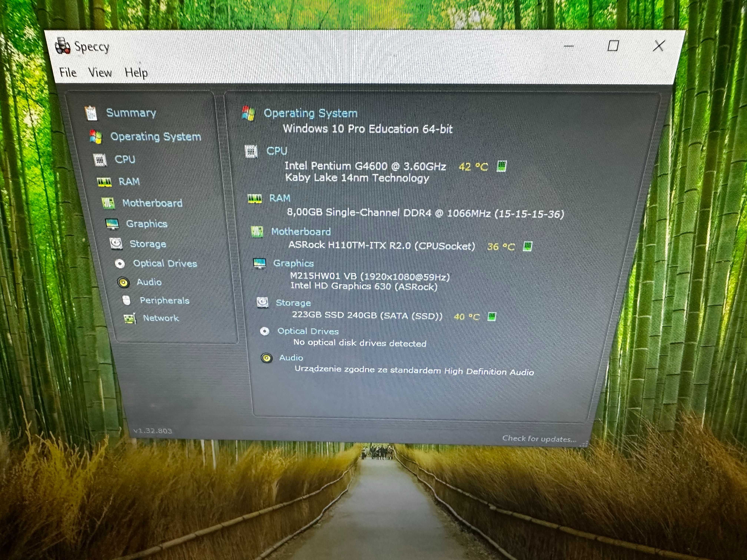The image size is (747, 560).
Task: Click 'Windows 10 Pro Education 64-bit' text
Action: [x=368, y=129]
